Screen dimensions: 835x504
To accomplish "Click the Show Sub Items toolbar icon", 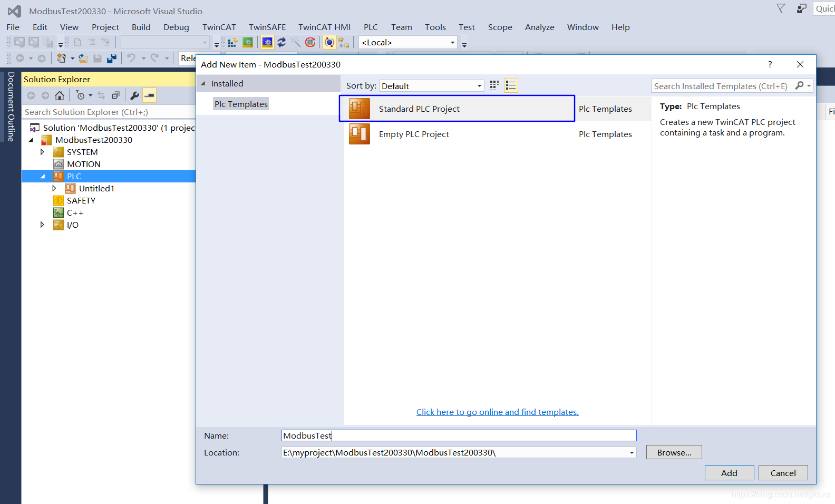I will click(x=344, y=42).
